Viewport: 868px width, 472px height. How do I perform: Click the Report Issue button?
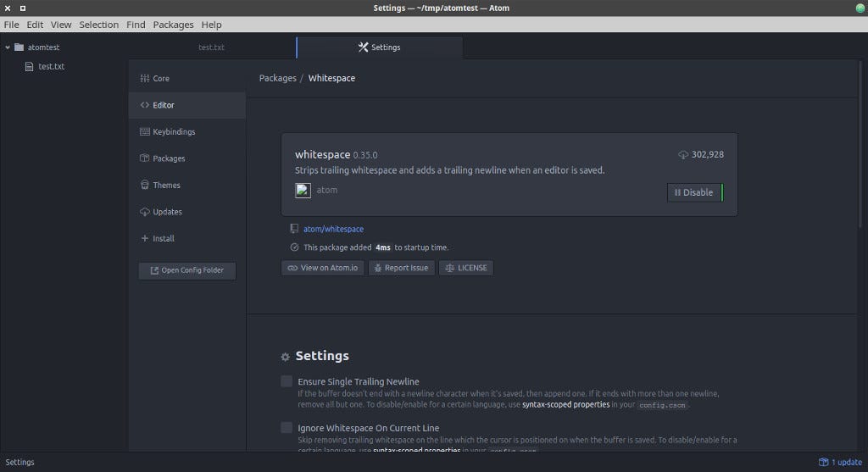401,268
